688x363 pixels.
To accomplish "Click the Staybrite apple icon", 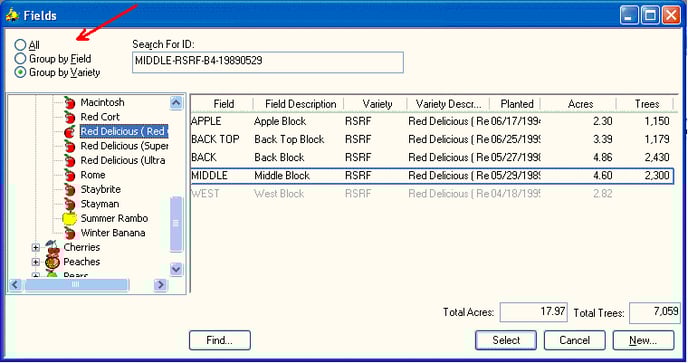I will 70,190.
